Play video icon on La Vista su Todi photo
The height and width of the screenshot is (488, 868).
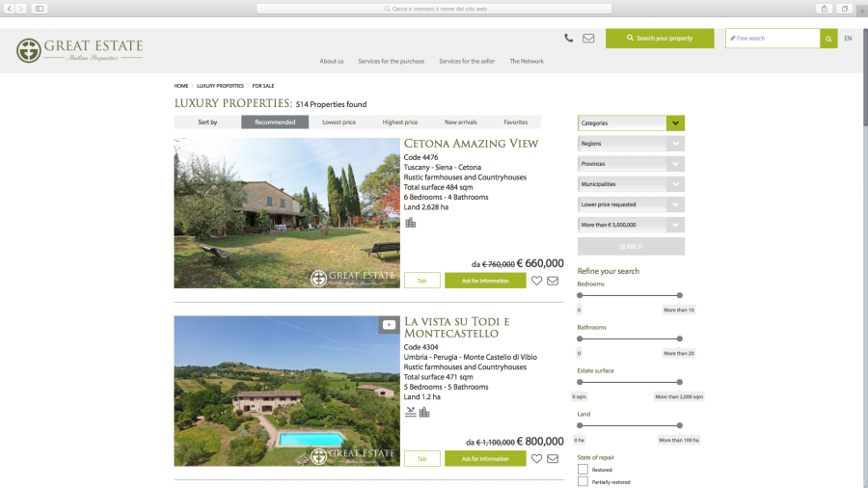coord(390,325)
